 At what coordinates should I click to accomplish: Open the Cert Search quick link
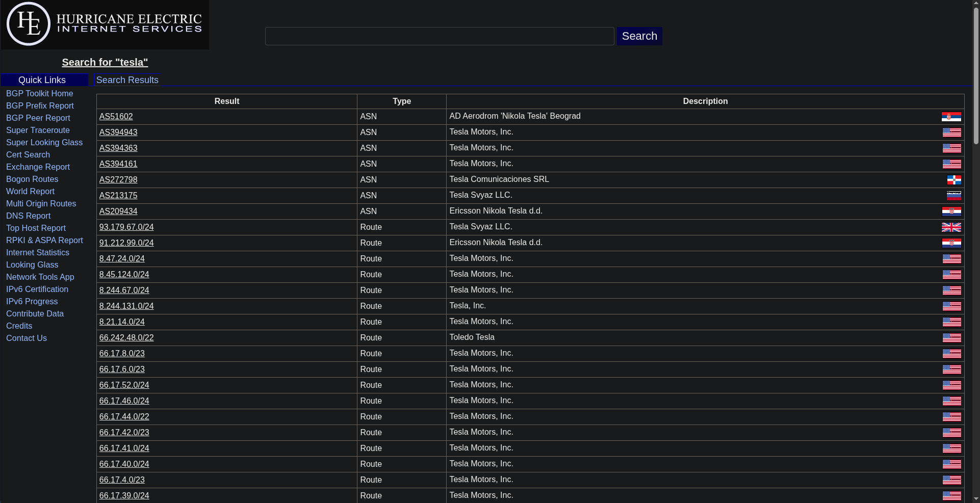(28, 155)
